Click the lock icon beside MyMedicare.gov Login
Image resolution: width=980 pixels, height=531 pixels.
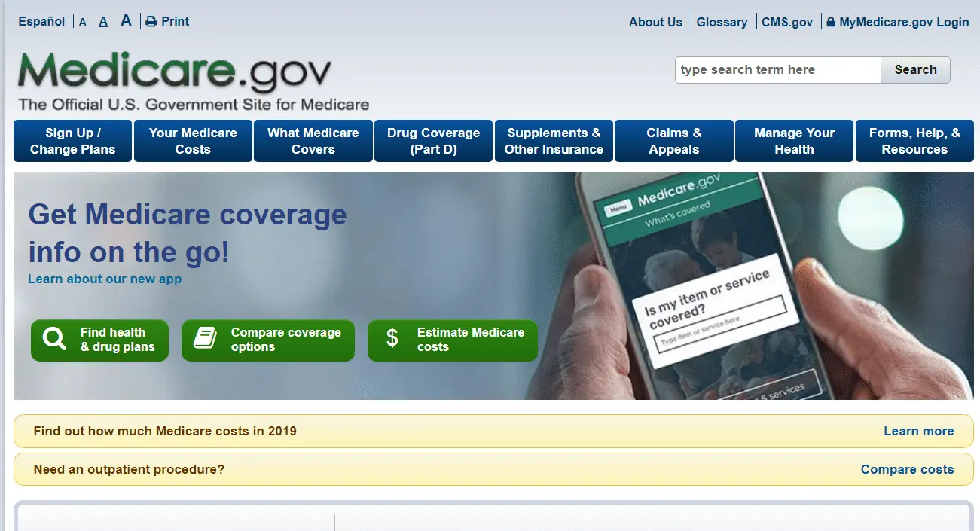click(x=830, y=22)
